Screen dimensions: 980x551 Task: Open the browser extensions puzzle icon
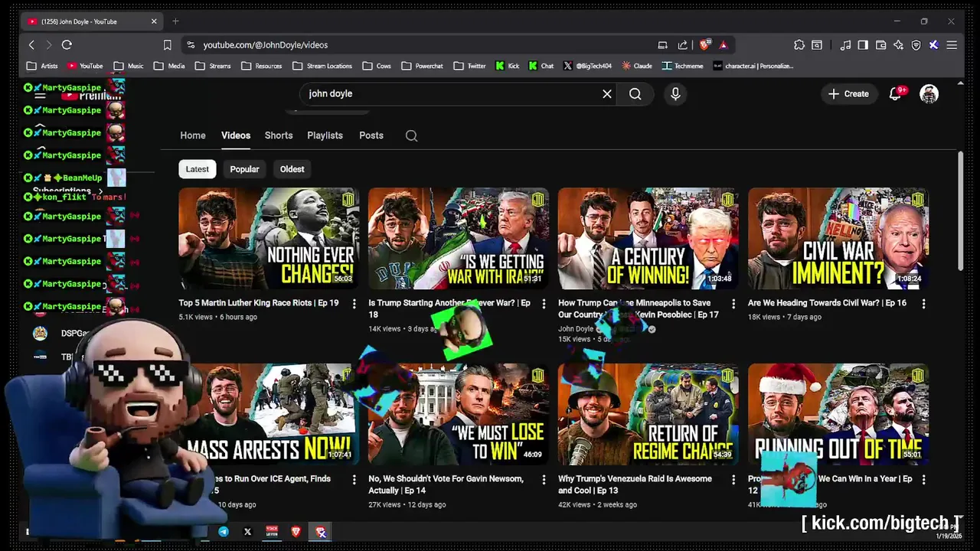tap(799, 45)
